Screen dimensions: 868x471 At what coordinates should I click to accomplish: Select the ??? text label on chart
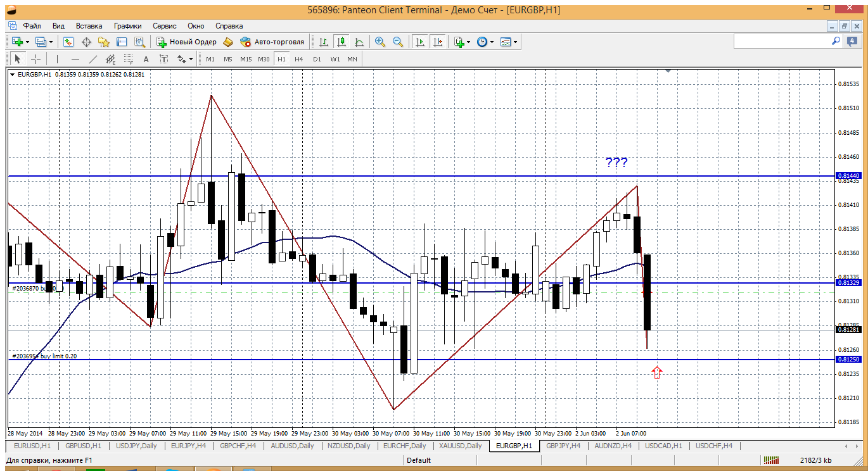click(616, 163)
